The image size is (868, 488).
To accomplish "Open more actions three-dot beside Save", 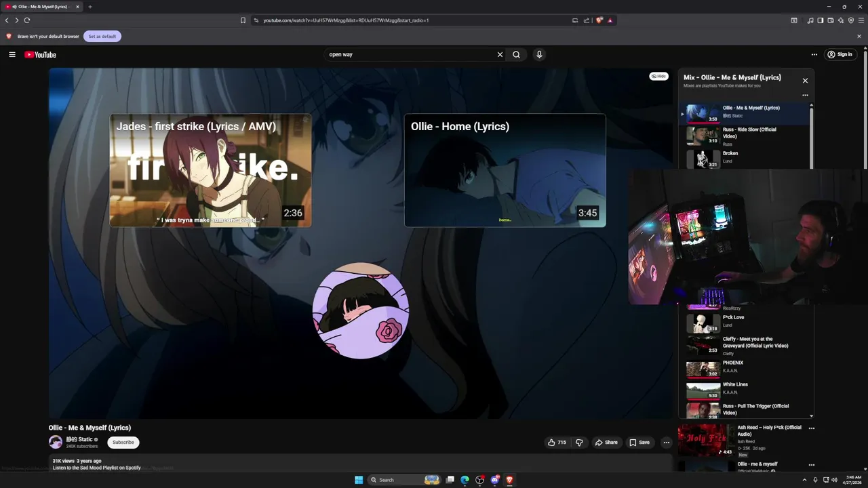I will pyautogui.click(x=667, y=442).
